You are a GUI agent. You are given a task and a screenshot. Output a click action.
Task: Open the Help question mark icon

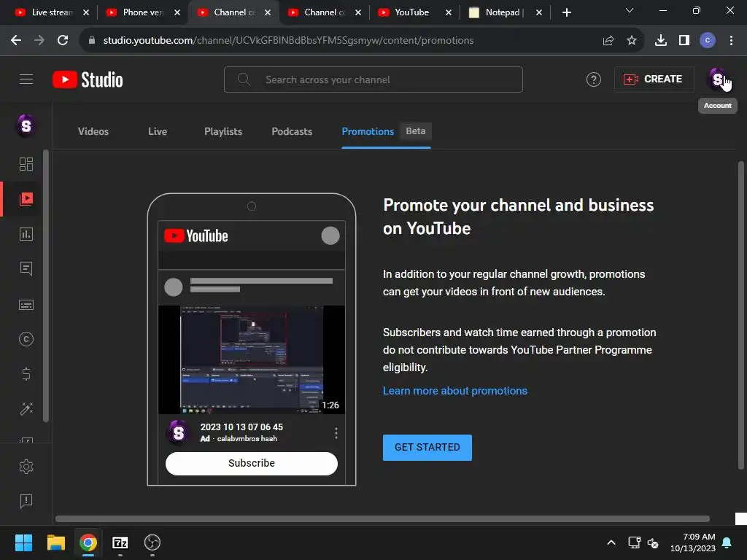pos(593,79)
